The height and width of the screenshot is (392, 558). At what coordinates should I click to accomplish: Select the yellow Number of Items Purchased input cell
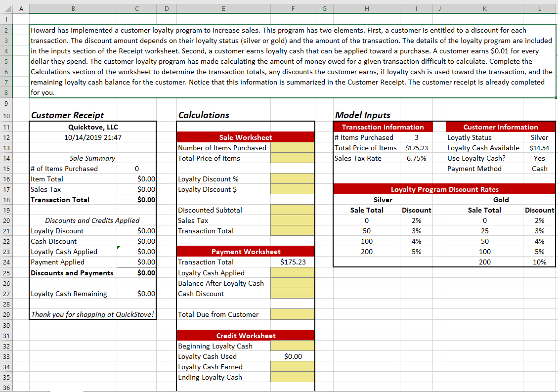point(293,148)
